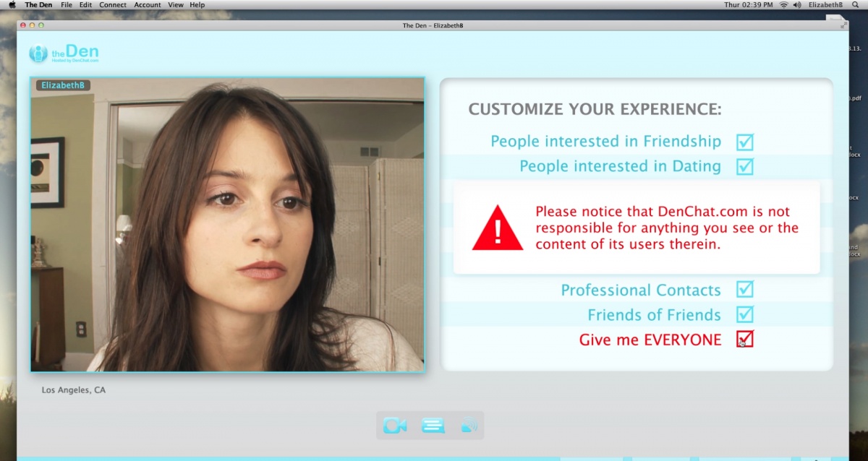Toggle People interested in Dating checkbox
The width and height of the screenshot is (868, 461).
(x=744, y=167)
